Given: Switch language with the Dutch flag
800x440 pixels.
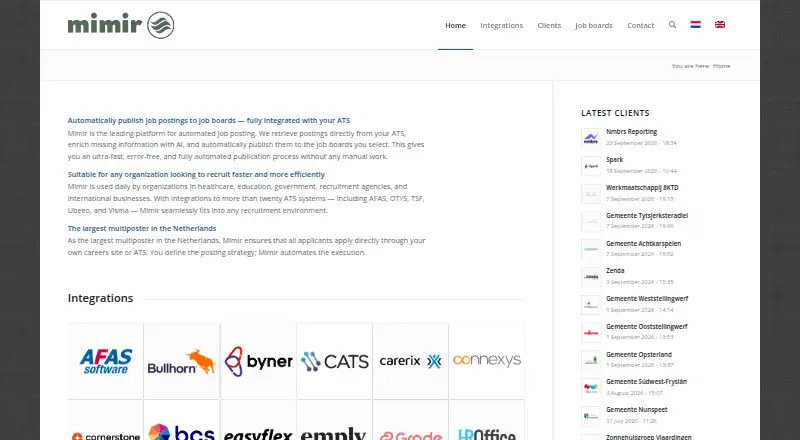Looking at the screenshot, I should 695,25.
